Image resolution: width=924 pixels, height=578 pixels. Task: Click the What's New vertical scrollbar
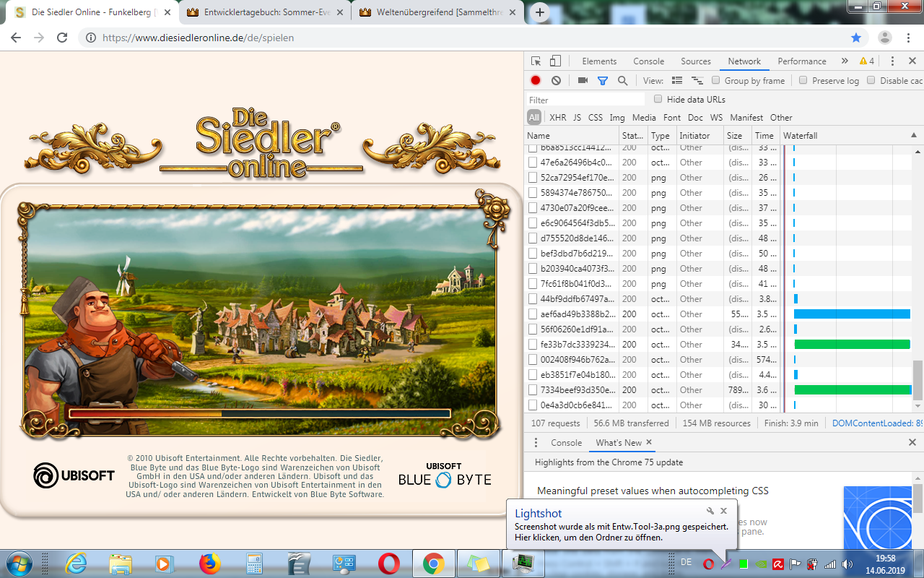pyautogui.click(x=918, y=498)
